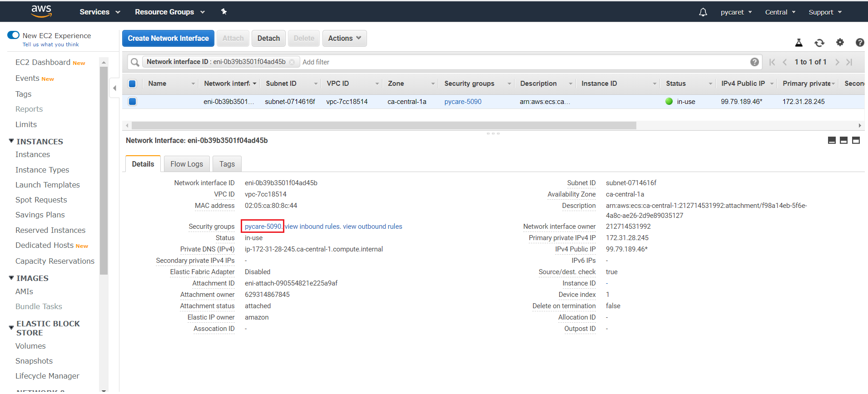Viewport: 868px width, 394px height.
Task: Click the pin shortcut star icon
Action: click(x=224, y=12)
